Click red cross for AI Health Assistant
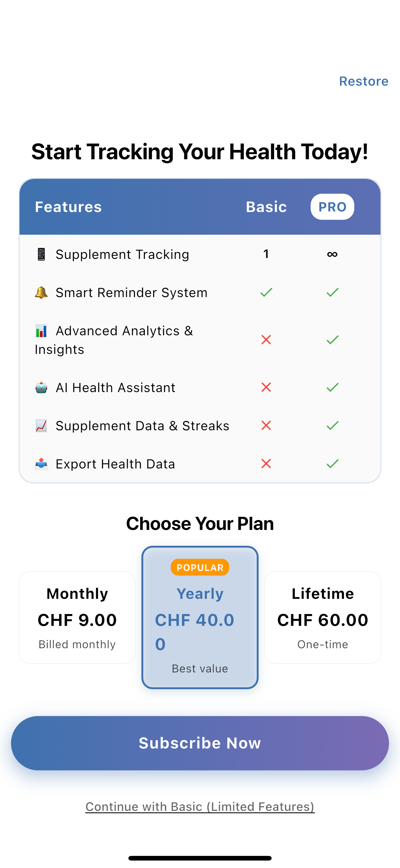400x868 pixels. [x=266, y=387]
